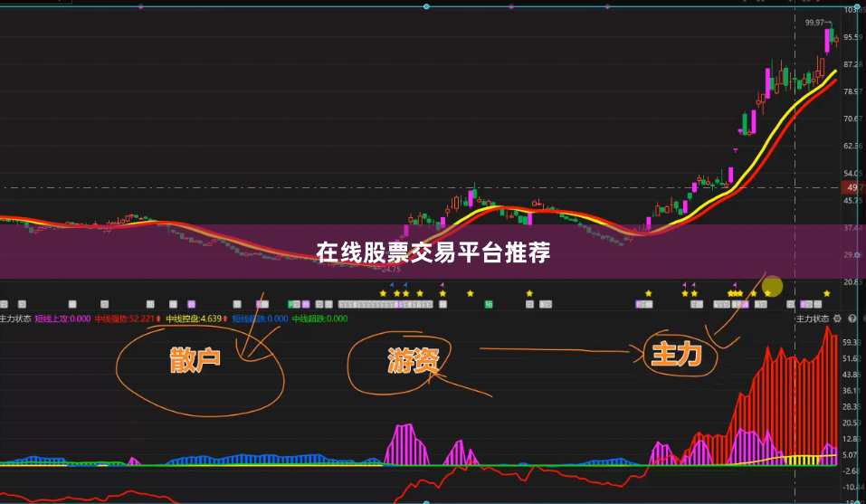The image size is (866, 504).
Task: Click the 37.44 price axis label
Action: [x=853, y=227]
